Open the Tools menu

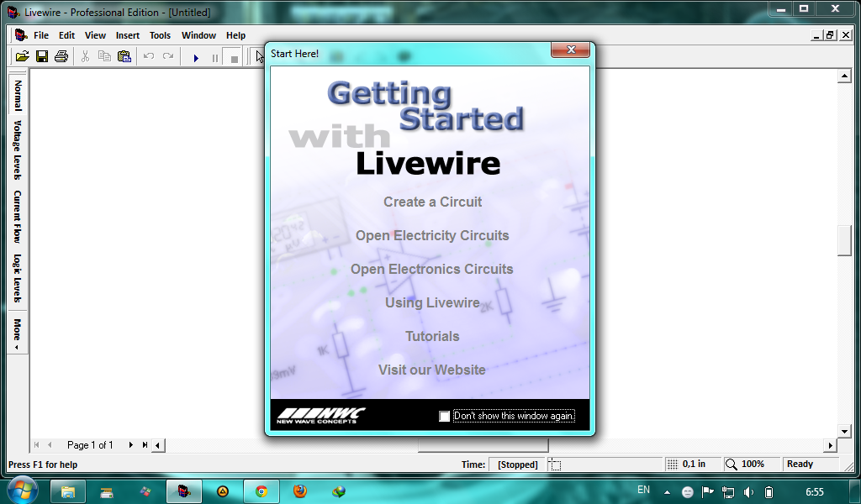tap(160, 35)
